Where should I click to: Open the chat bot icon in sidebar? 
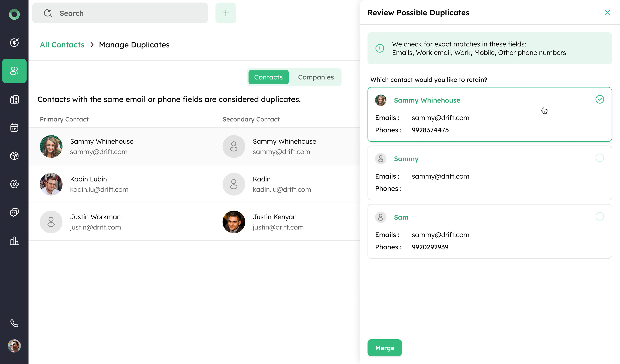14,212
